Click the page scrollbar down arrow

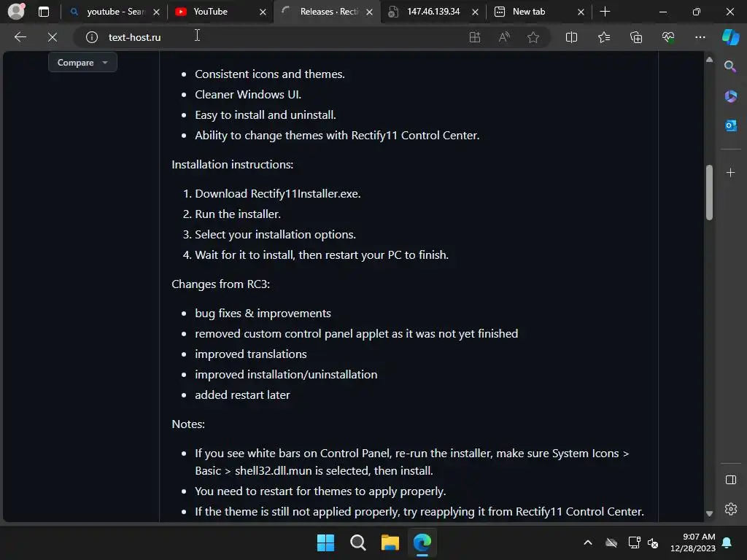pos(709,513)
